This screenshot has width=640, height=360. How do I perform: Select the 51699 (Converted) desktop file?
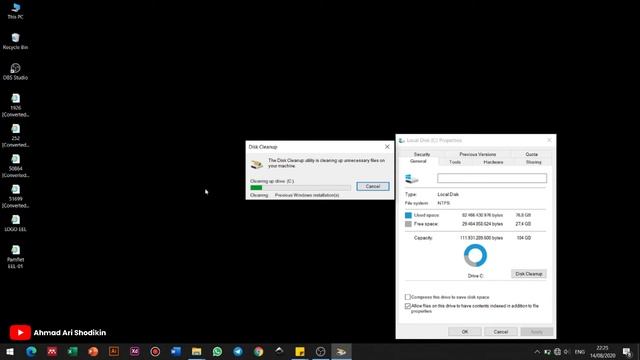click(15, 196)
